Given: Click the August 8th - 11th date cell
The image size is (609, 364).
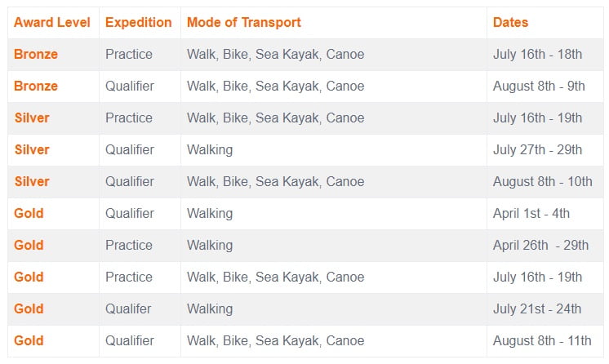Looking at the screenshot, I should (x=542, y=341).
